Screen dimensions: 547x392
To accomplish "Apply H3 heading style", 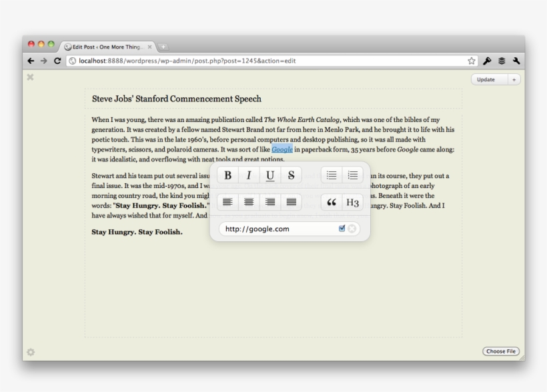I will pyautogui.click(x=353, y=202).
